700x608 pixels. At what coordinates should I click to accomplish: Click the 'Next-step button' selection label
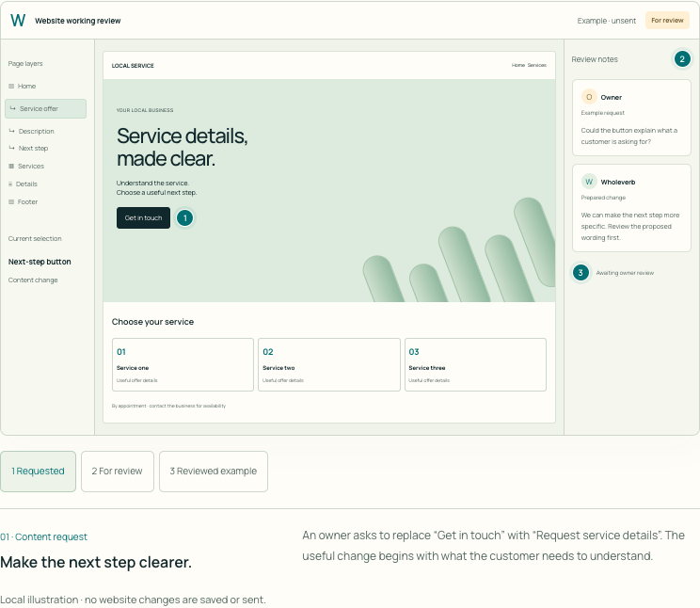point(40,262)
